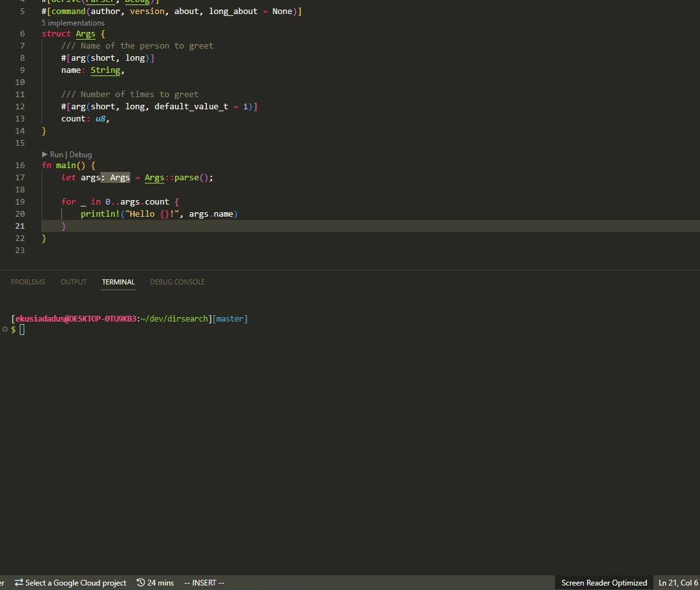Screen dimensions: 700x590
Task: Switch to the PROBLEMS tab
Action: click(x=27, y=281)
